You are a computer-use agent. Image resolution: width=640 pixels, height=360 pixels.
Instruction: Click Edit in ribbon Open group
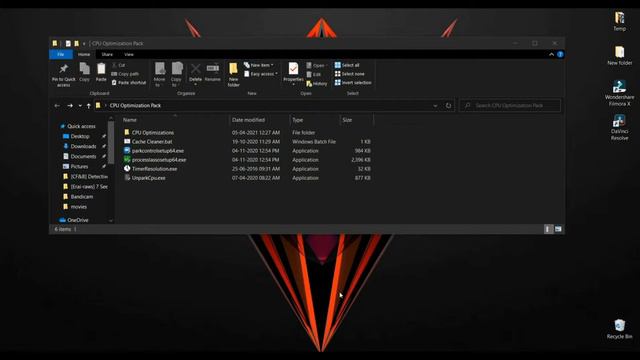coord(313,74)
